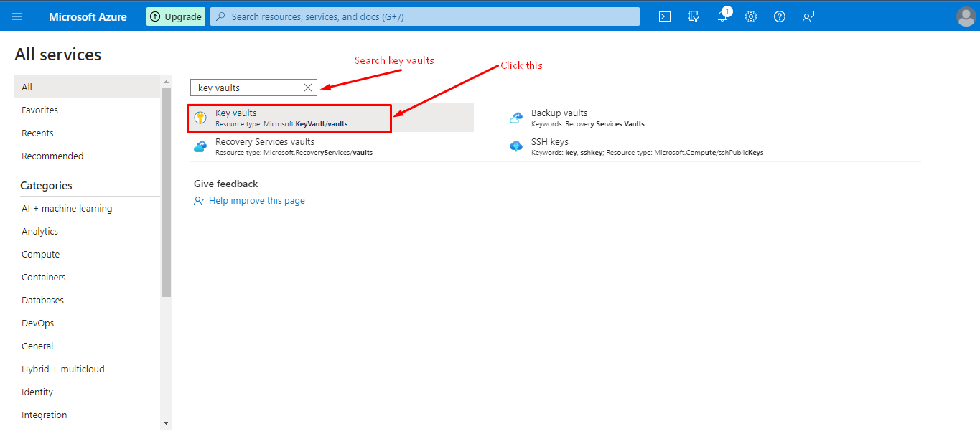Screen dimensions: 980x444
Task: Open the user account avatar
Action: pyautogui.click(x=966, y=16)
